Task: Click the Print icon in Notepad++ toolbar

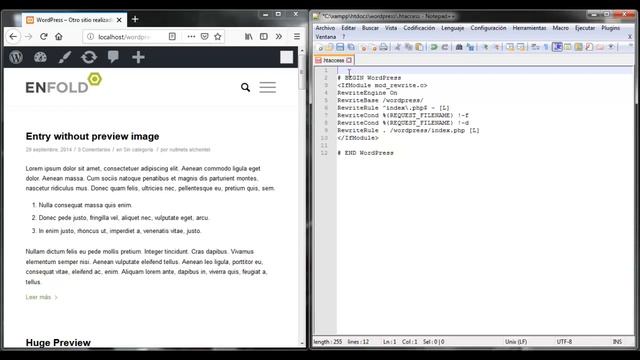Action: 384,47
